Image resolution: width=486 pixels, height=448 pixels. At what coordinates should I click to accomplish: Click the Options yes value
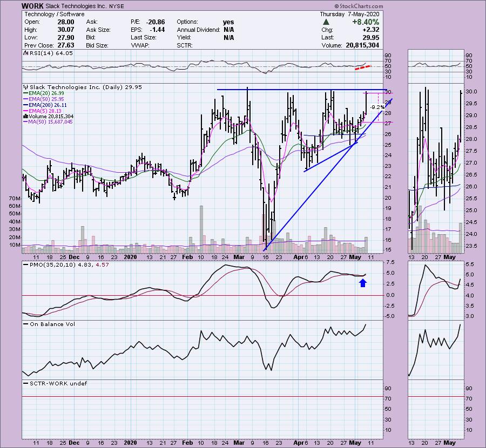(x=228, y=22)
